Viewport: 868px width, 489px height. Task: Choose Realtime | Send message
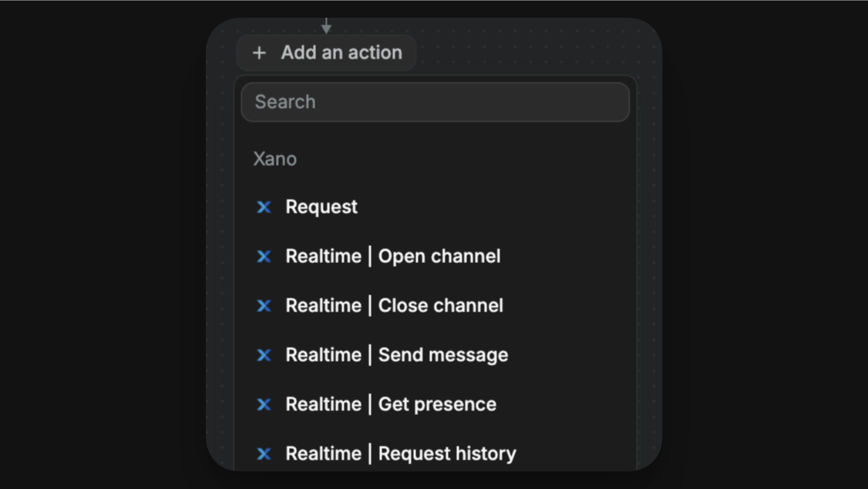(396, 354)
